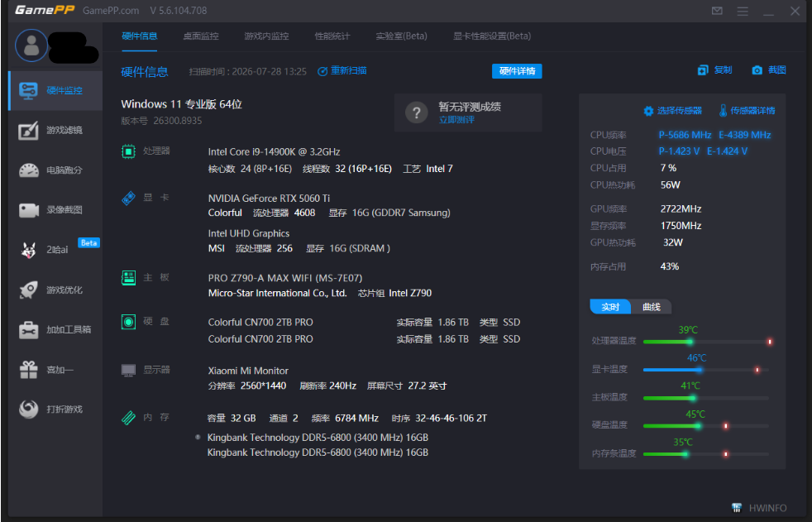The image size is (812, 522).
Task: Open the 加加工具箱 toolbox
Action: coord(55,330)
